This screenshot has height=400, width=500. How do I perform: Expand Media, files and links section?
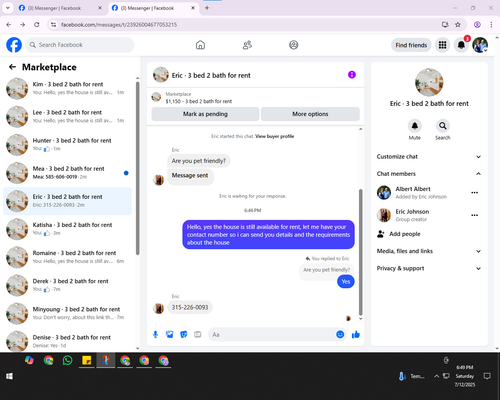point(429,251)
